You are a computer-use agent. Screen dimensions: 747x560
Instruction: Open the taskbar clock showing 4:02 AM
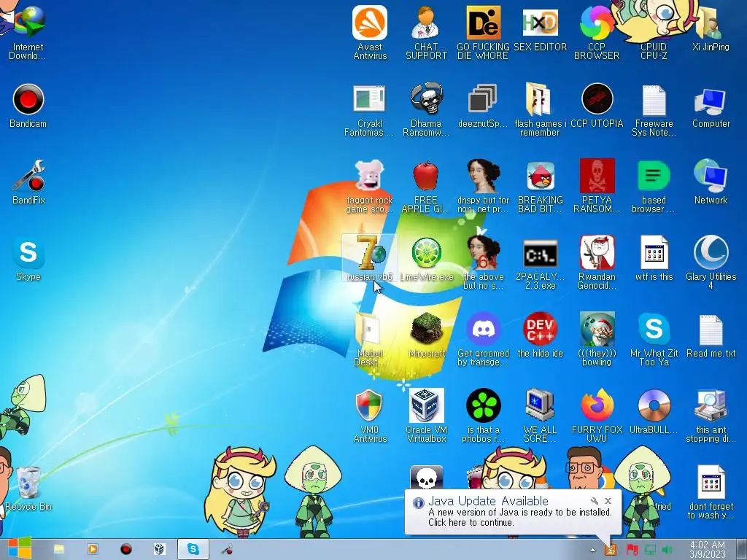tap(708, 550)
